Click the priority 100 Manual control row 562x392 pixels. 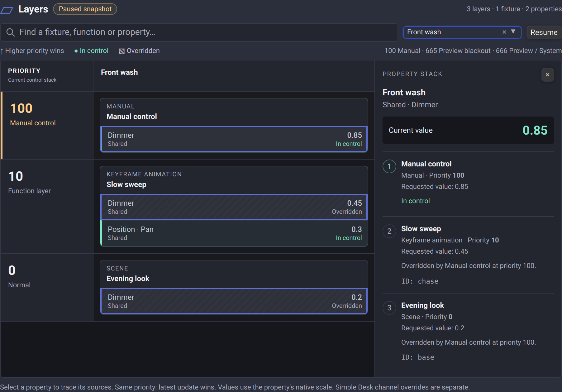click(x=47, y=125)
